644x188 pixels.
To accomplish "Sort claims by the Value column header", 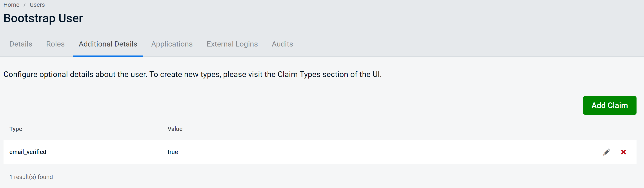I will (x=175, y=129).
